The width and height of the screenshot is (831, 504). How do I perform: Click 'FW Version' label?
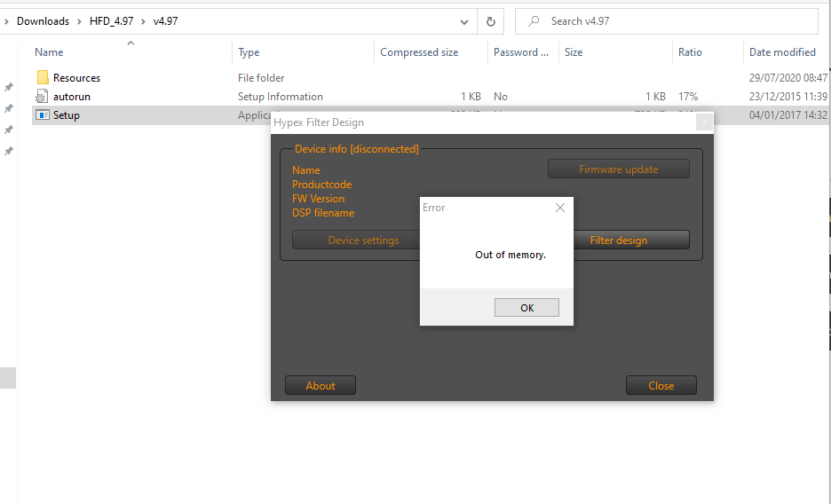(x=318, y=199)
